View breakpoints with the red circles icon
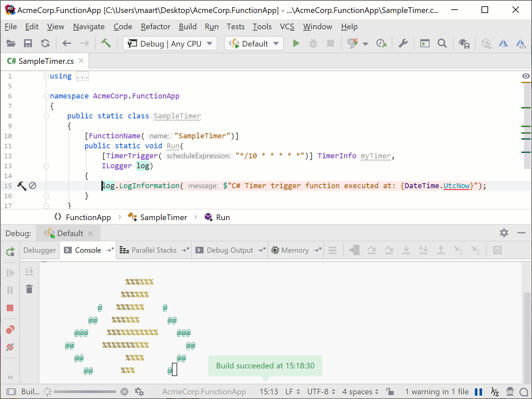Screen dimensions: 532x399 point(10,330)
